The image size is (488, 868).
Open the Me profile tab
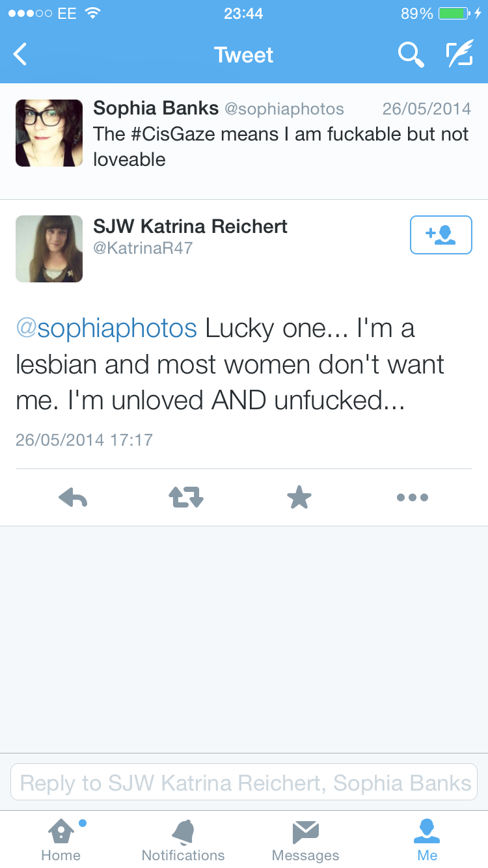(427, 839)
